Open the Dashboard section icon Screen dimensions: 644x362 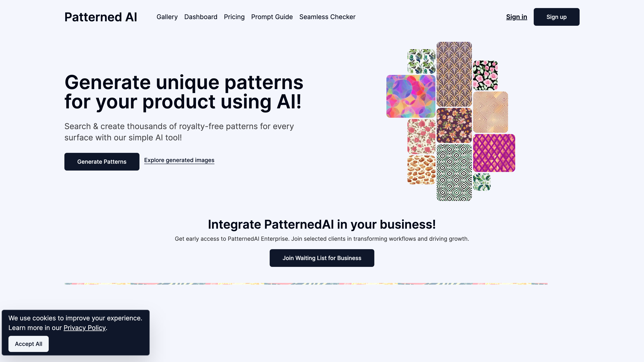201,17
